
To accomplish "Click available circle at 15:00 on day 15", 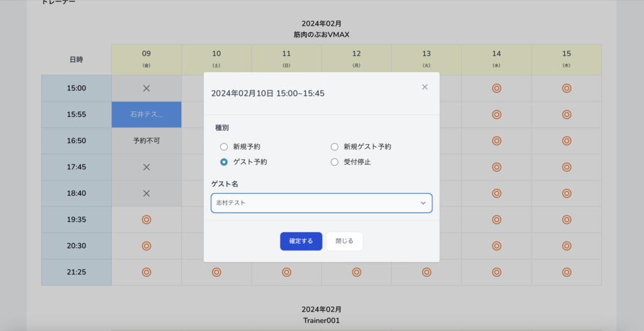I will click(566, 88).
